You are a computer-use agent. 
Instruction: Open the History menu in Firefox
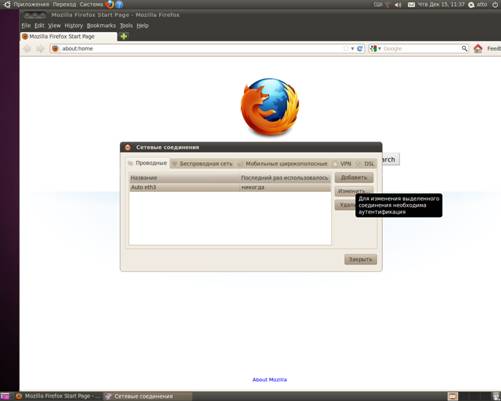click(74, 26)
